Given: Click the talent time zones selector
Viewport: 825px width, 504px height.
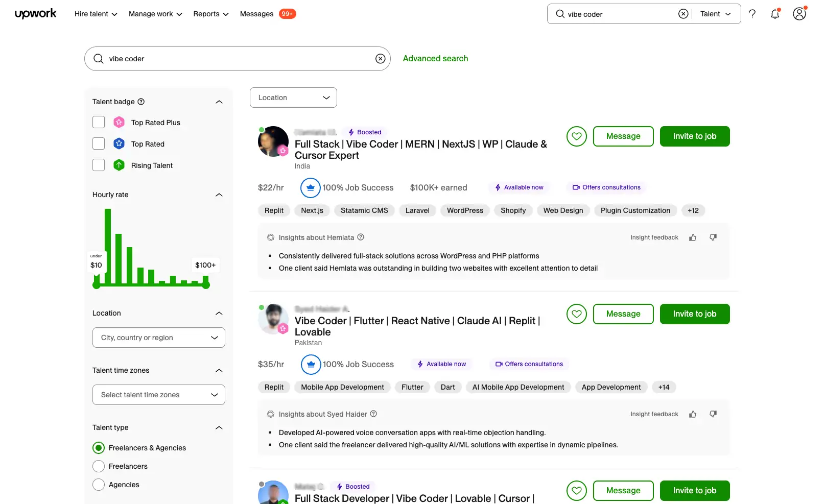Looking at the screenshot, I should tap(158, 394).
